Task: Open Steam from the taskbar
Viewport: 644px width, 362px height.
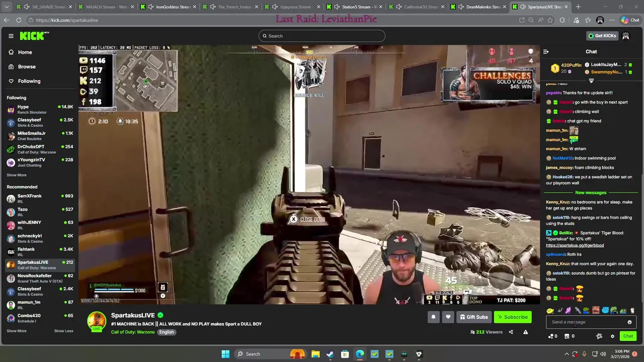Action: 330,354
